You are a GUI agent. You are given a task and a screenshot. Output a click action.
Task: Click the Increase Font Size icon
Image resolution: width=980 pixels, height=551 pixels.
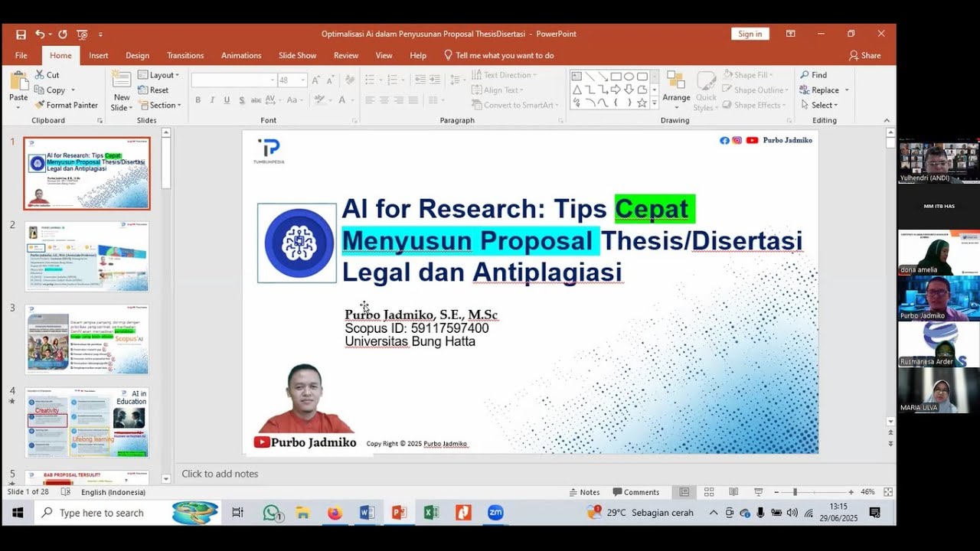tap(315, 80)
